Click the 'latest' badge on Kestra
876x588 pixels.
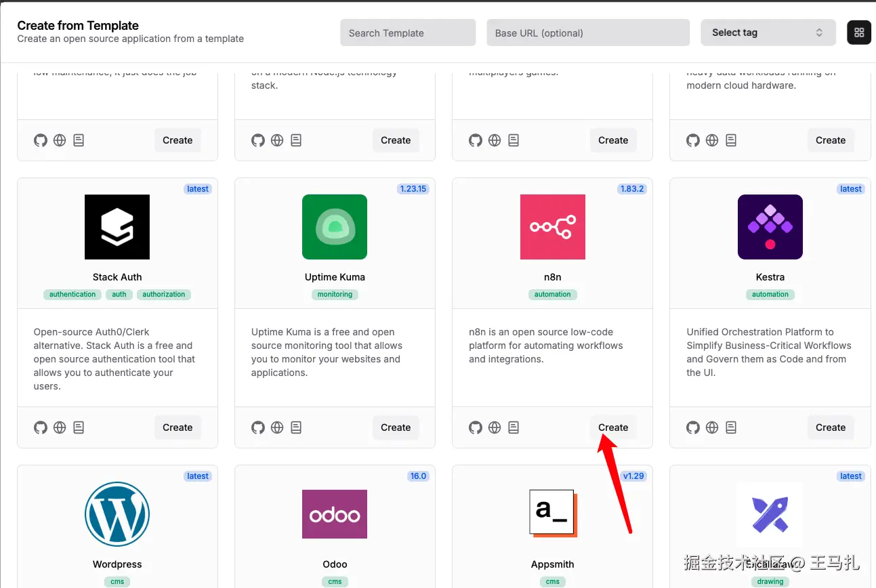click(851, 189)
